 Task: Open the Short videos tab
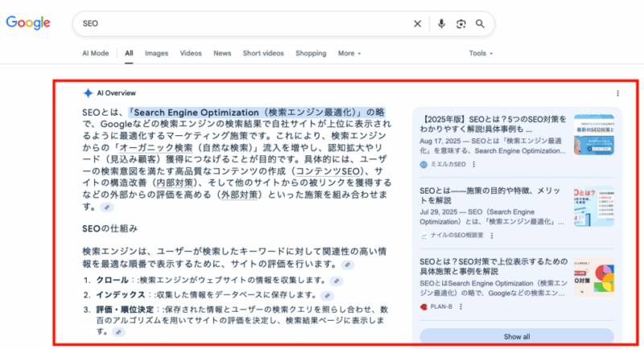263,53
